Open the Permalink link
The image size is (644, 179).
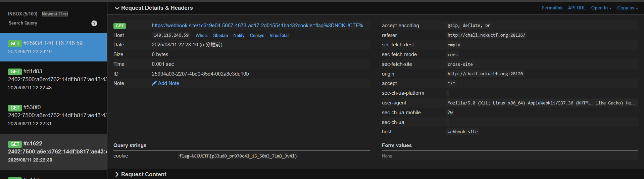552,8
